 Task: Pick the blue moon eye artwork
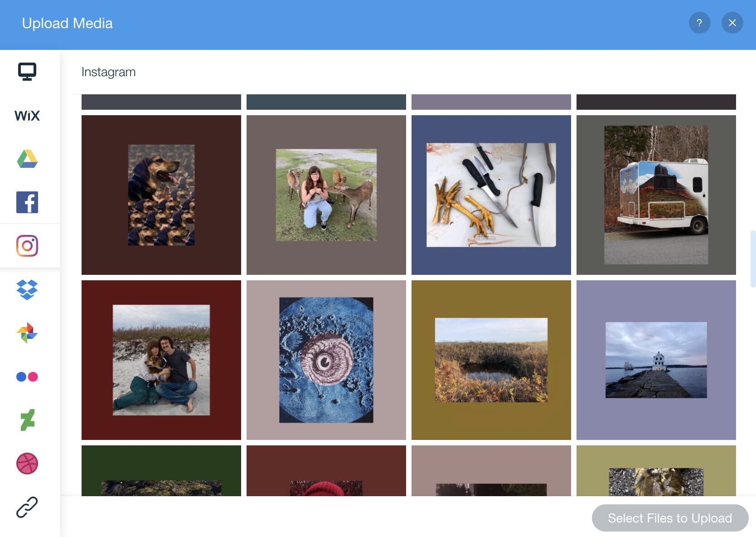326,360
